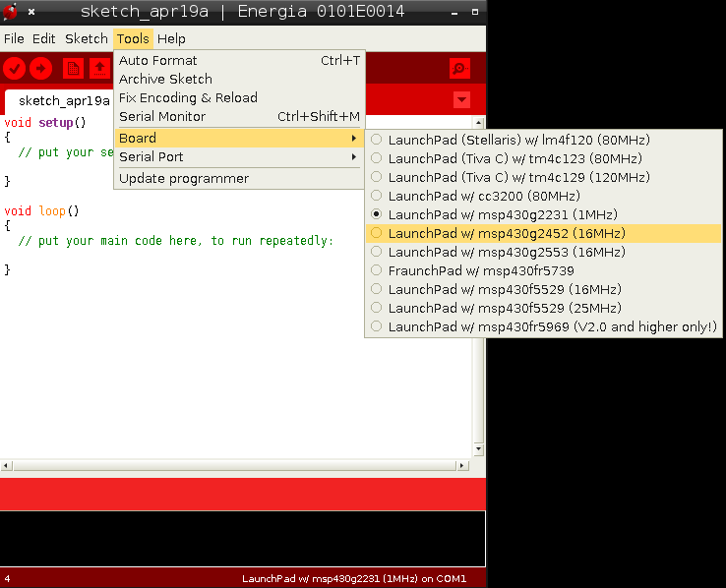Image resolution: width=726 pixels, height=588 pixels.
Task: Choose Fix Encoding & Reload entry
Action: tap(239, 97)
